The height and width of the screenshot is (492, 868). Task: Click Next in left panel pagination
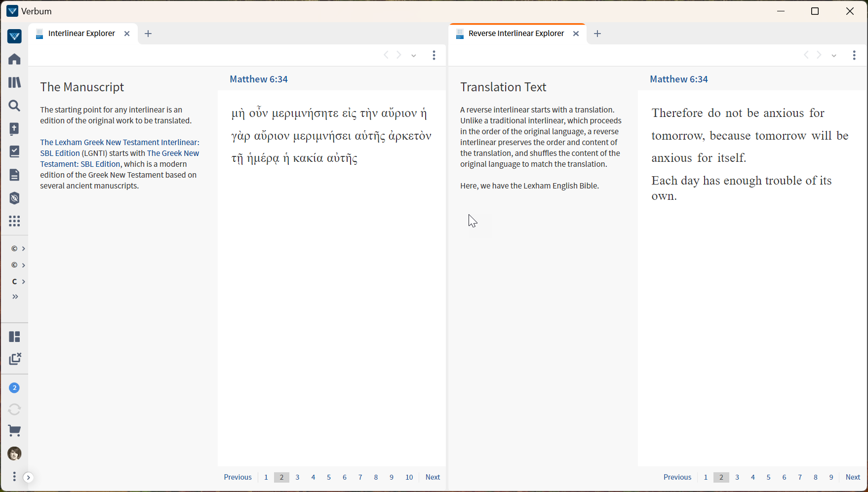pyautogui.click(x=433, y=477)
